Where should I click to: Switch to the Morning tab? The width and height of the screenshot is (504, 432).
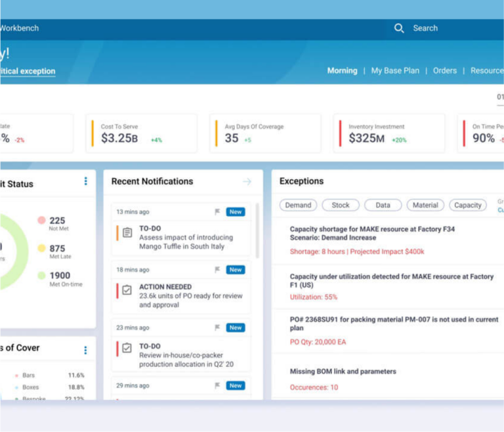click(343, 71)
